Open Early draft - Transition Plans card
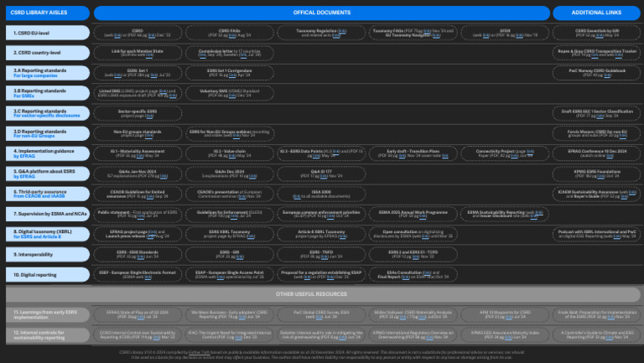 pos(413,153)
